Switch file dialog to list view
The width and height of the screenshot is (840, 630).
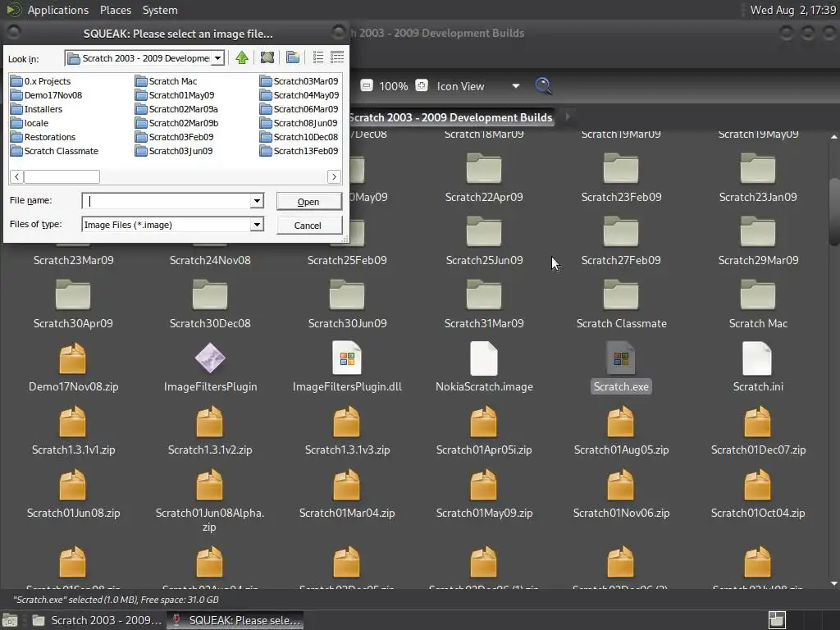(x=318, y=57)
